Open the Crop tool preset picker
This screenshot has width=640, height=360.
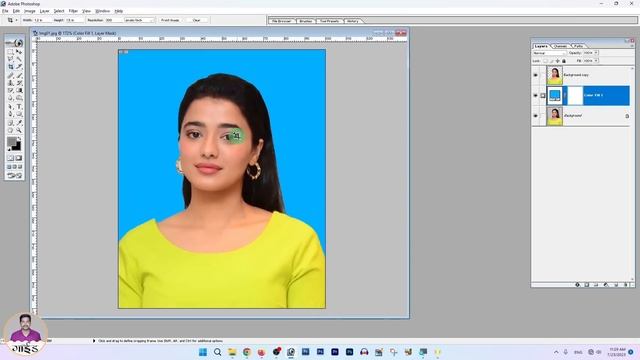click(x=12, y=20)
